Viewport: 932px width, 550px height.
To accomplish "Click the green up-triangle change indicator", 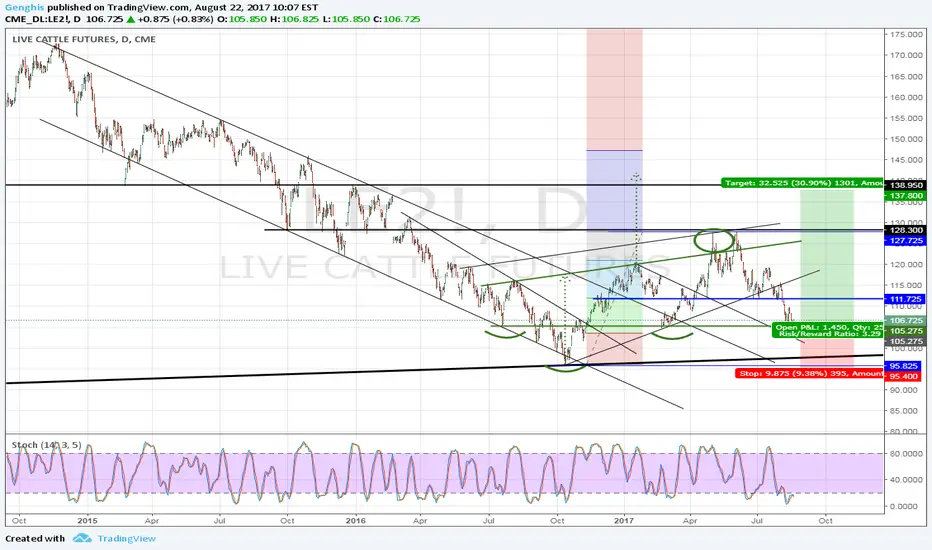I will click(130, 19).
